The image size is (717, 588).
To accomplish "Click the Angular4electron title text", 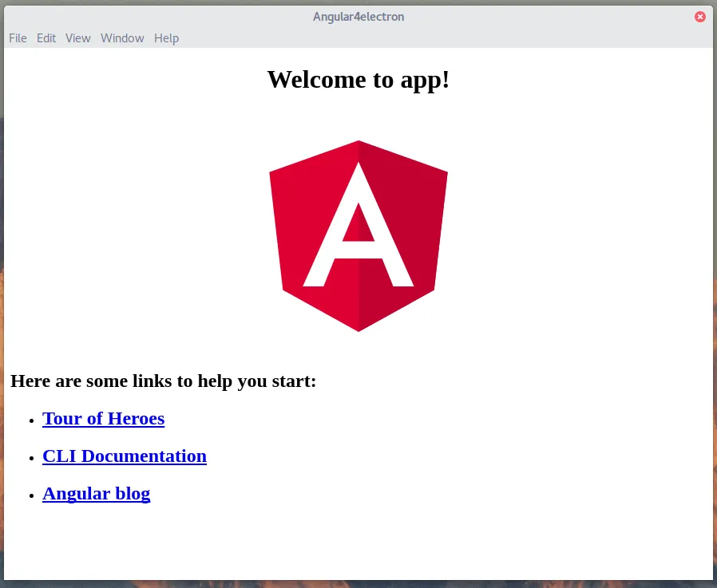I will [x=358, y=16].
